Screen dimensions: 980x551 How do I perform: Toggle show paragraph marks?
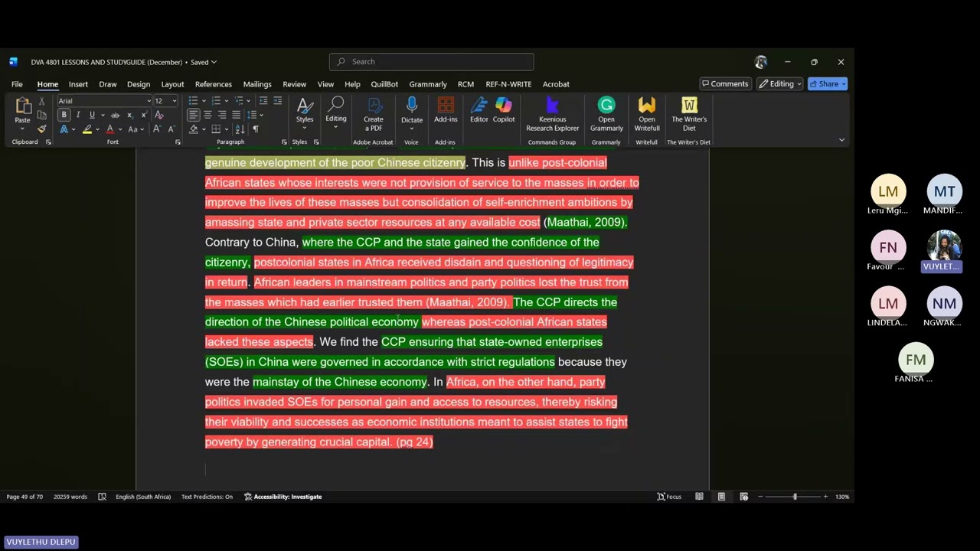point(256,129)
